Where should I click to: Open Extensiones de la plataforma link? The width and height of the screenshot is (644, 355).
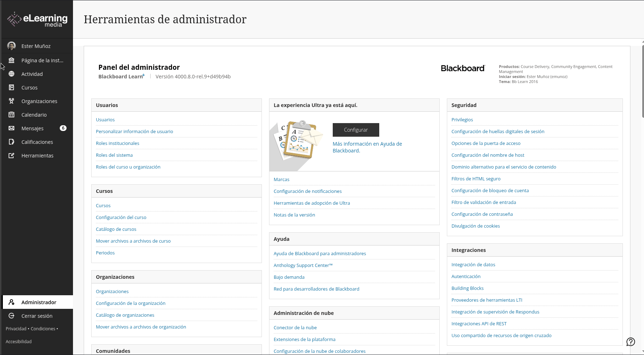click(x=304, y=339)
